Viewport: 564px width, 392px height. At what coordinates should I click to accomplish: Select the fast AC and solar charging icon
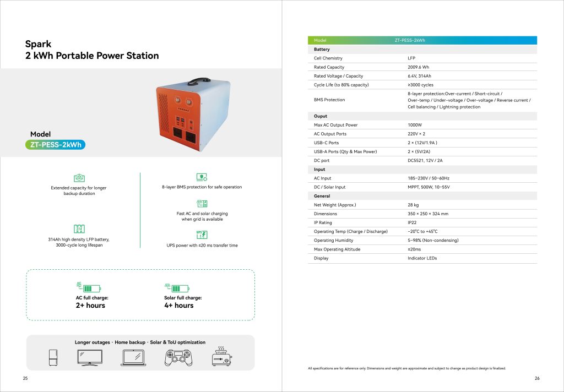coord(202,204)
